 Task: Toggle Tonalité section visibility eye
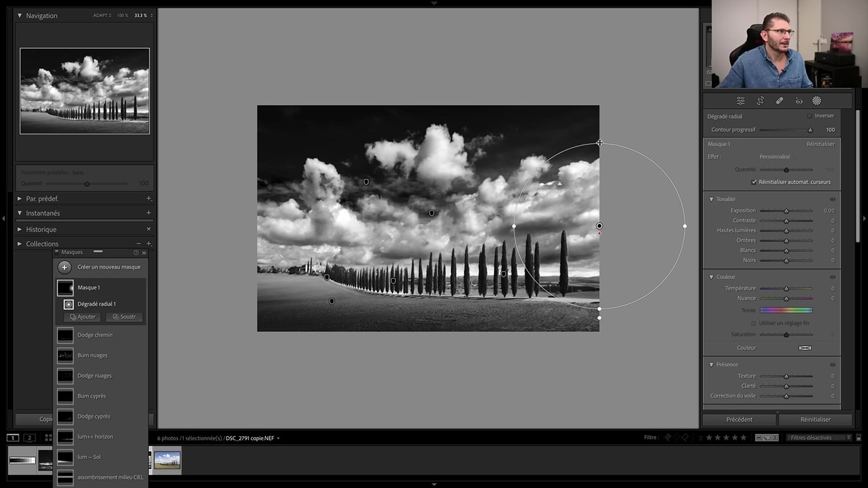pyautogui.click(x=833, y=199)
